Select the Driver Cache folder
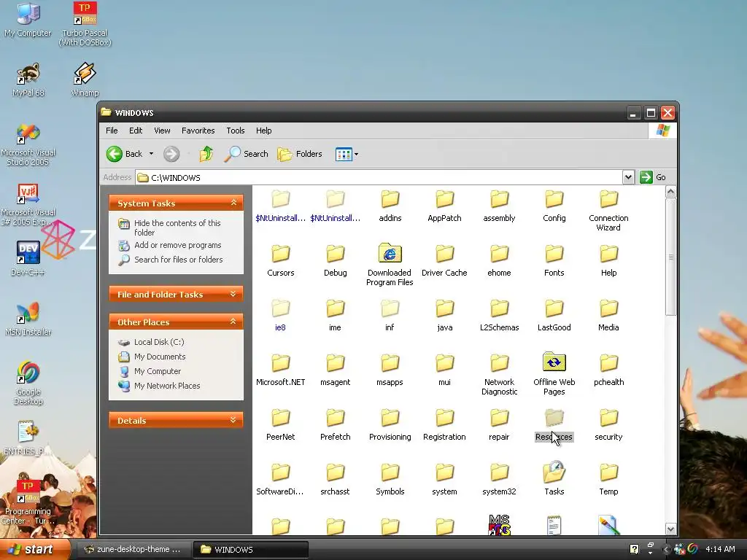747x560 pixels. pos(444,260)
